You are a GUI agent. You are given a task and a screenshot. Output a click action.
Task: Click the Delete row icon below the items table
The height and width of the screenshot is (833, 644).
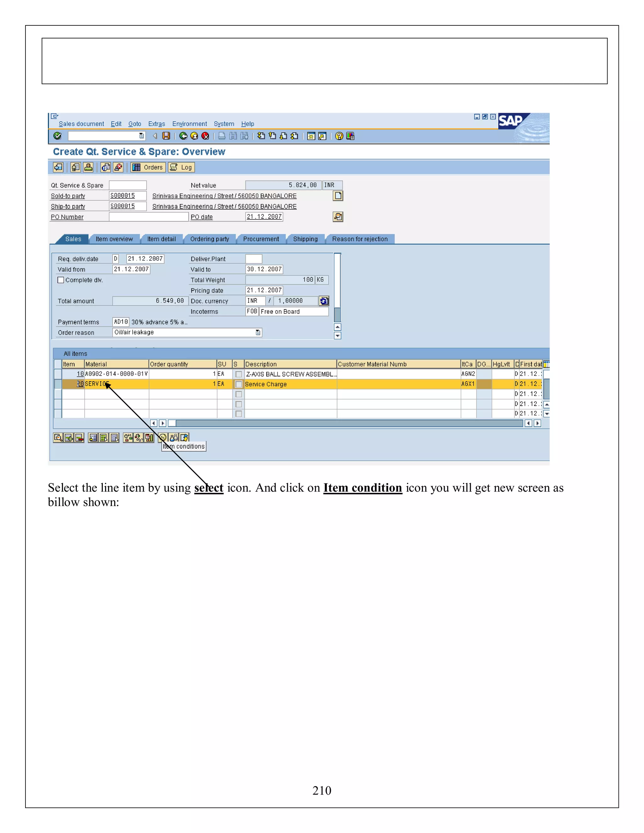tap(79, 438)
